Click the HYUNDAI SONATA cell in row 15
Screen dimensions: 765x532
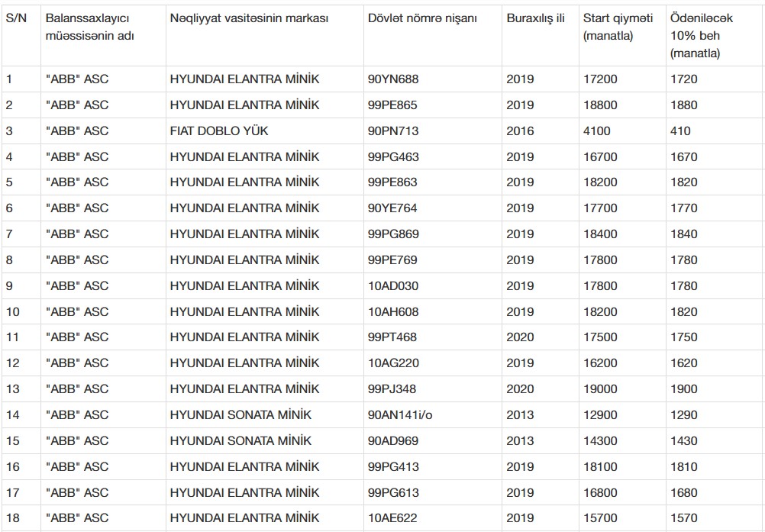coord(240,441)
